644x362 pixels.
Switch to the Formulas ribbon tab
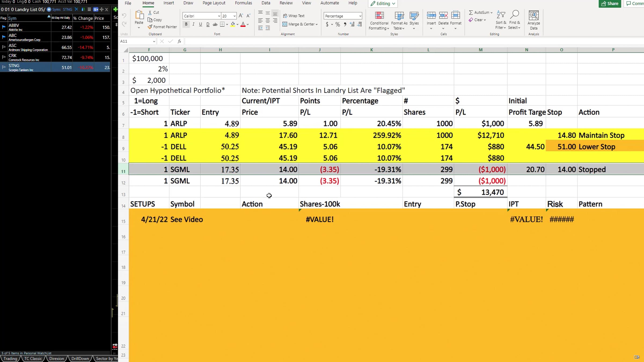243,3
